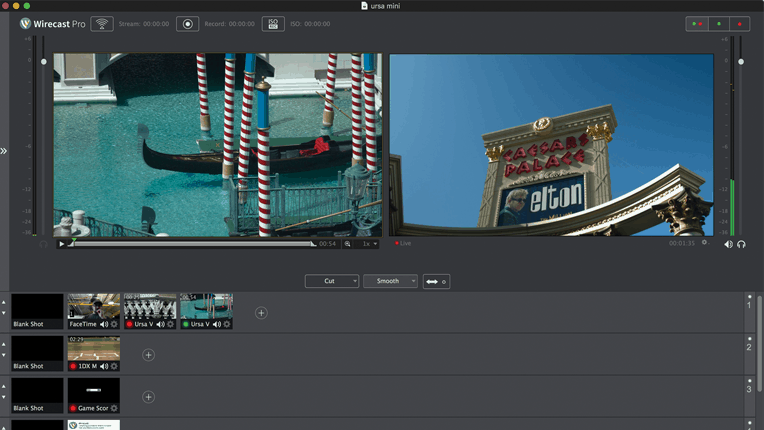Click the preview audio level slider handle
764x430 pixels.
point(44,62)
